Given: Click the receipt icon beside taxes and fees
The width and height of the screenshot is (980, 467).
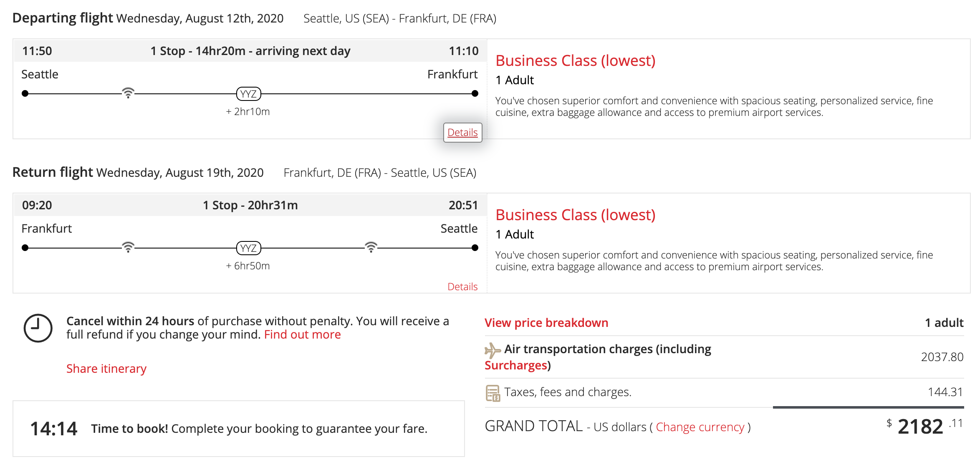Looking at the screenshot, I should click(493, 393).
